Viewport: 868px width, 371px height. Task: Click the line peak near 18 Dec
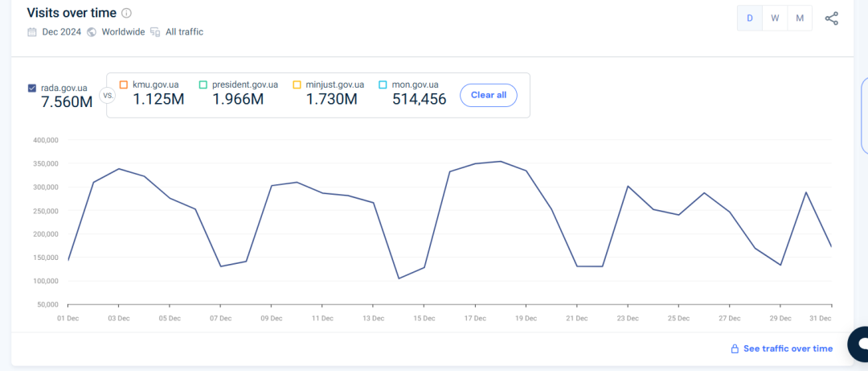501,162
